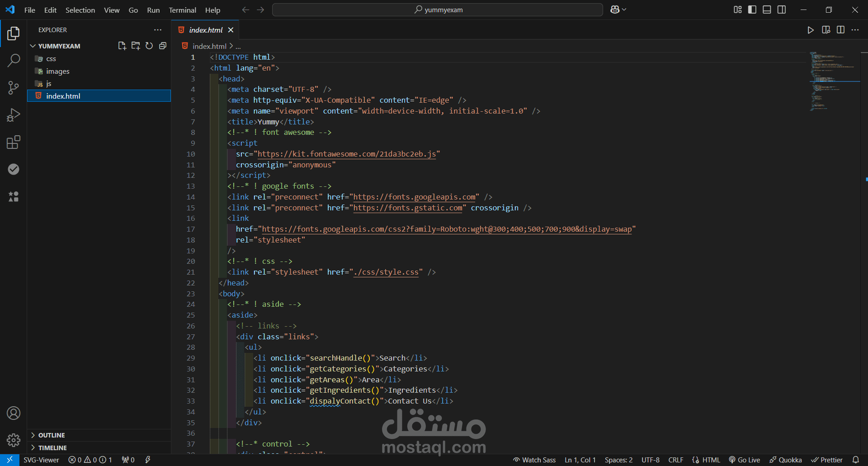
Task: Click the code minimap overview
Action: (835, 81)
